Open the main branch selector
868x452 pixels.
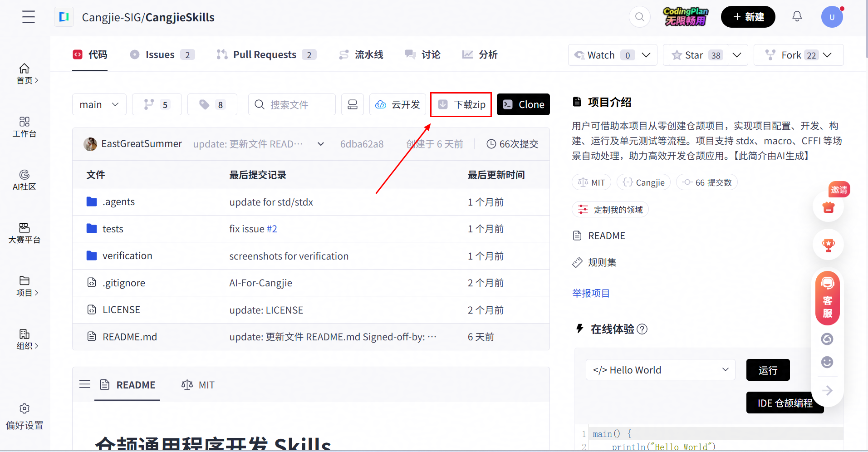[x=99, y=104]
